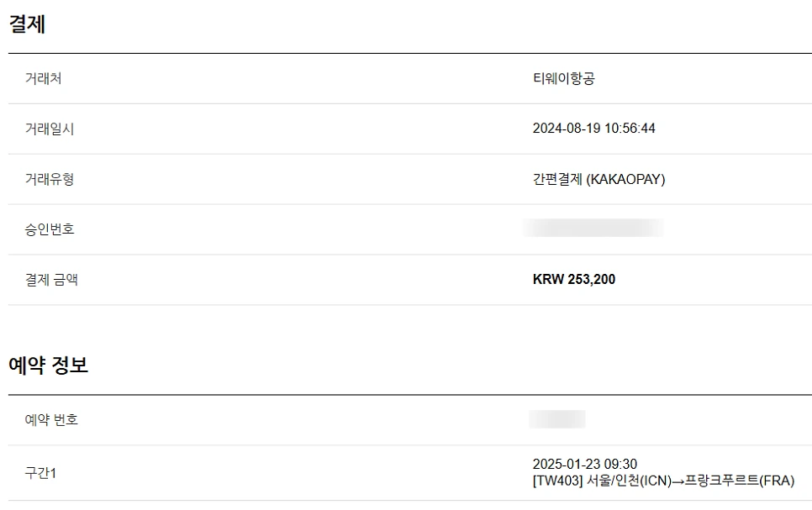Select the 결제 금액 label

tap(51, 280)
